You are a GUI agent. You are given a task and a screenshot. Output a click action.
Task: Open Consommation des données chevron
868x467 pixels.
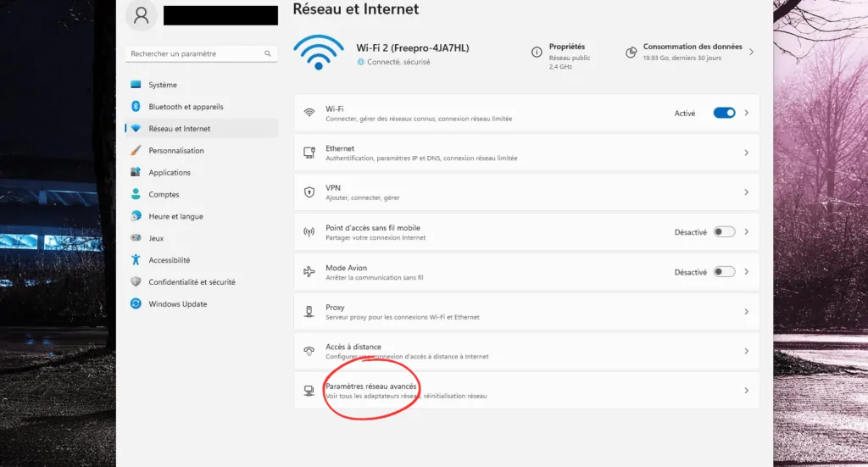coord(751,52)
